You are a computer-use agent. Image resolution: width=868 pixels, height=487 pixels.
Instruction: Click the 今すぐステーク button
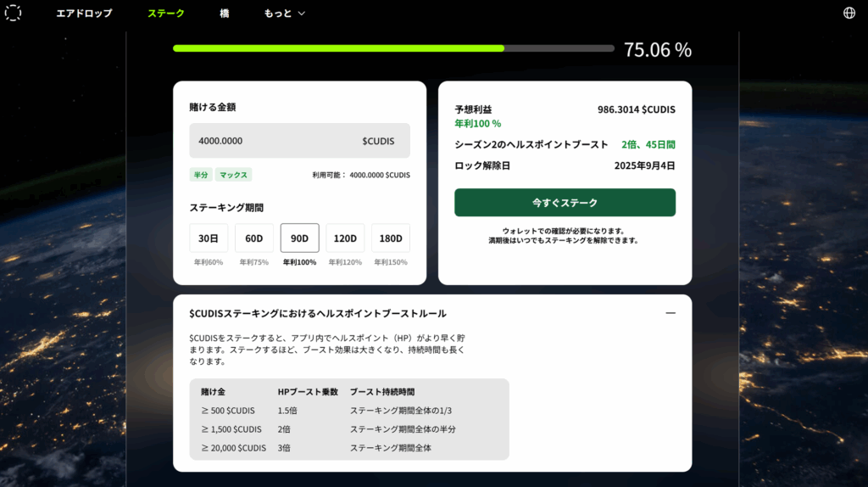[565, 202]
